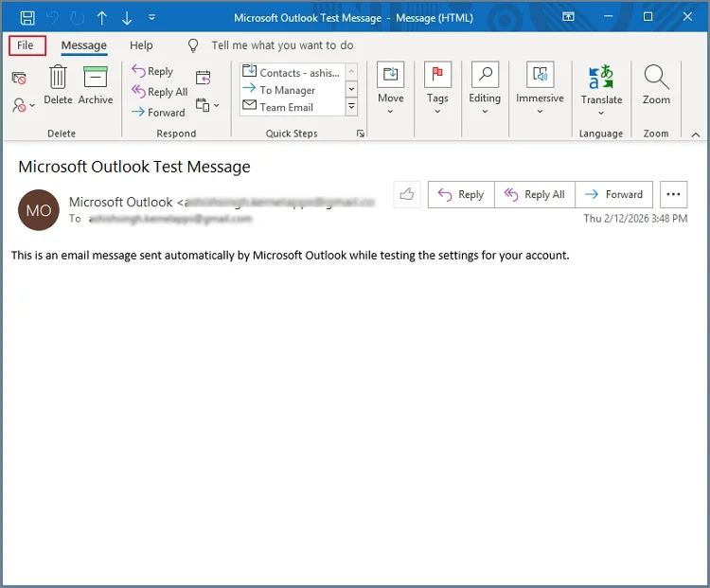Open Customize Quick Access Toolbar dropdown

coord(151,17)
